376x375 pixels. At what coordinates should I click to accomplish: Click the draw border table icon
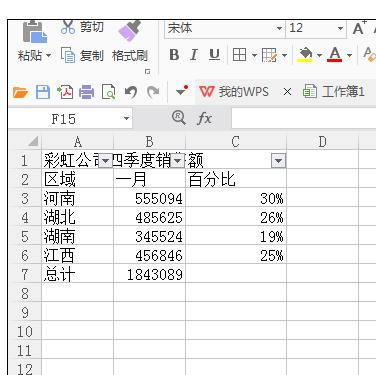(269, 55)
